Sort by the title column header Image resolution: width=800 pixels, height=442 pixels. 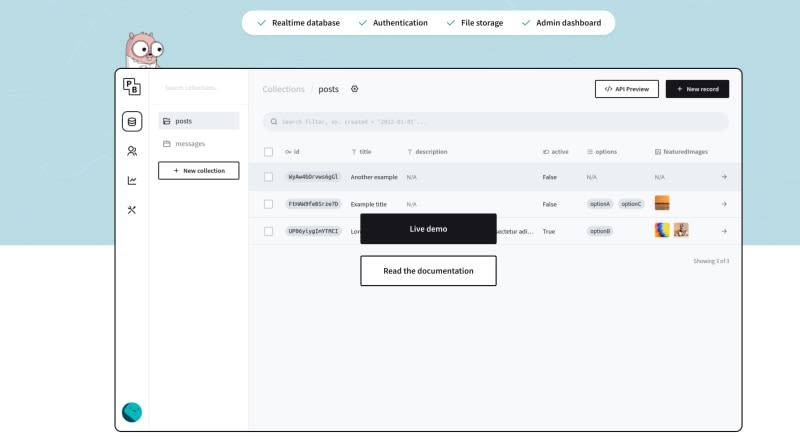(x=364, y=152)
